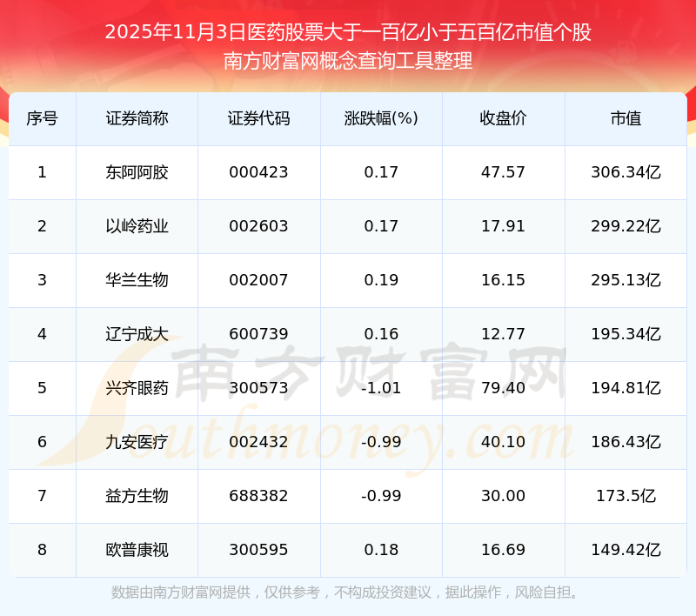The height and width of the screenshot is (616, 696).
Task: Click stock code 300595
Action: tap(258, 550)
